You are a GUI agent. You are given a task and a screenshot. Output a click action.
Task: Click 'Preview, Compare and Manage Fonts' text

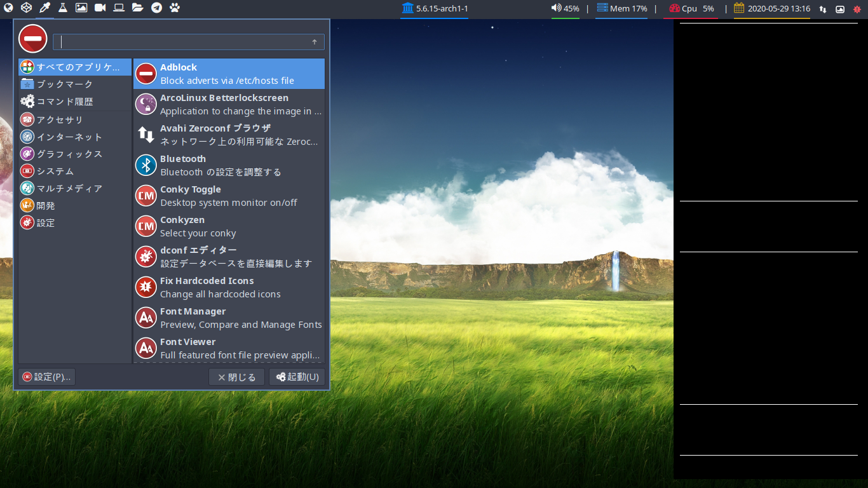[x=241, y=325]
